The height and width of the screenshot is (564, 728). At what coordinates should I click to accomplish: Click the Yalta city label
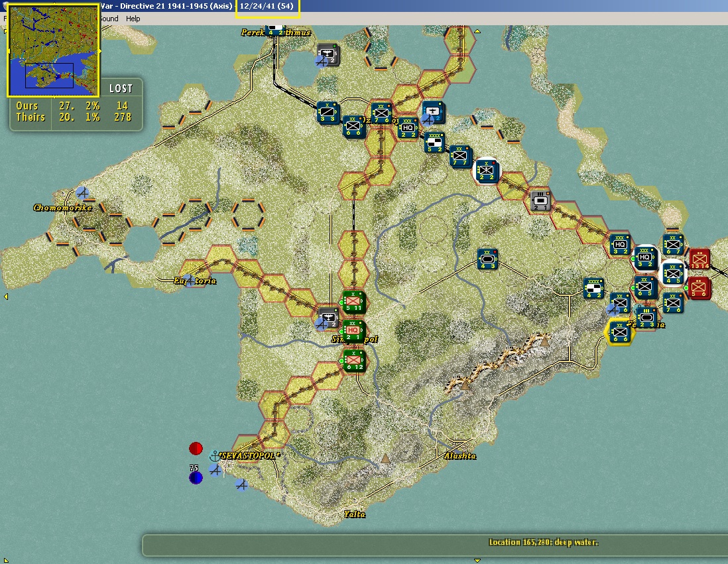[x=354, y=514]
